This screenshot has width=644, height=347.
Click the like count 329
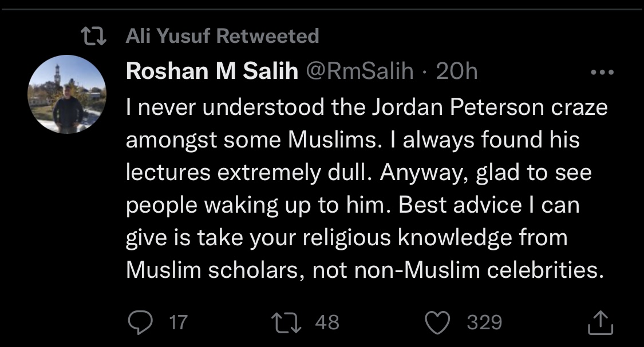pos(484,322)
